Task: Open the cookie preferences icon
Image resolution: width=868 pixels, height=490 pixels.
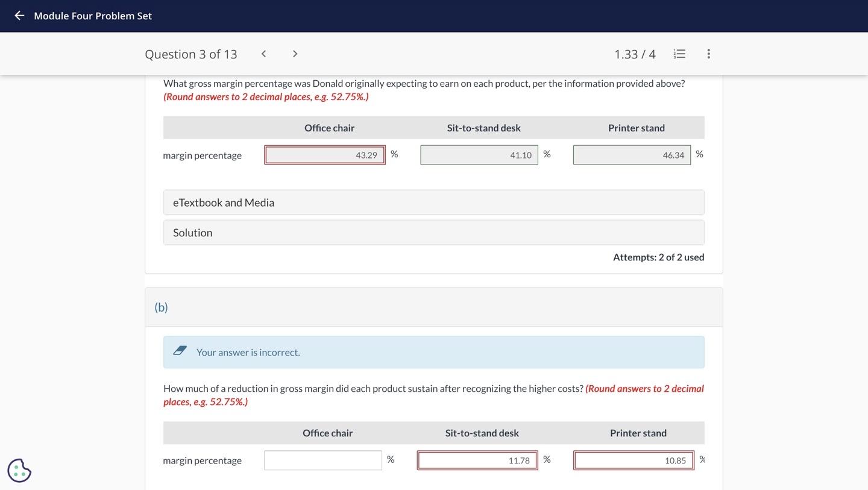Action: pyautogui.click(x=19, y=470)
